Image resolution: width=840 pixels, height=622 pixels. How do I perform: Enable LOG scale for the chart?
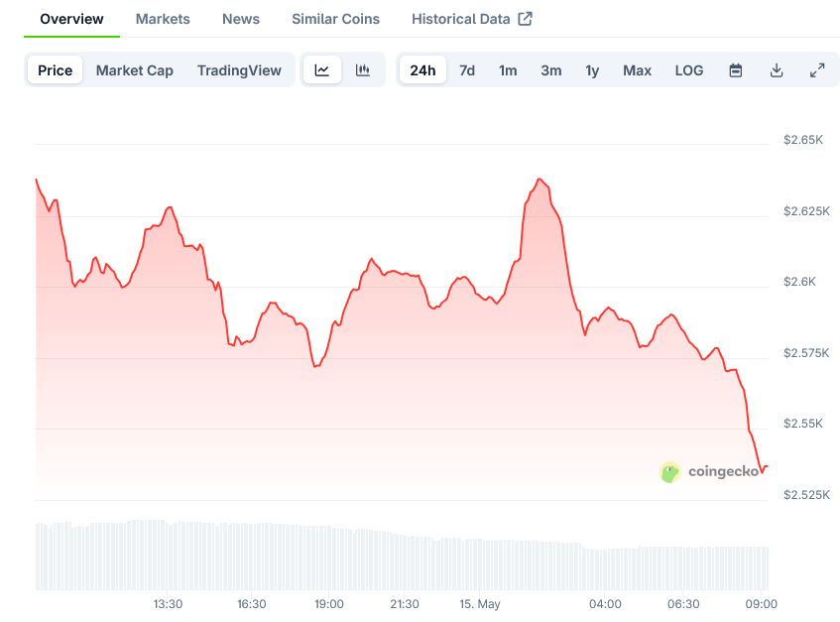pos(688,70)
